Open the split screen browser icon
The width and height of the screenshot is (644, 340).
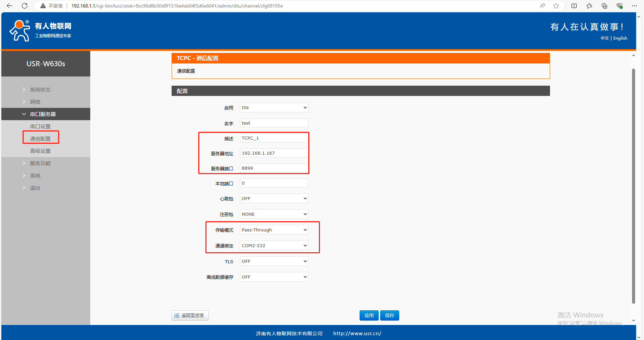[x=574, y=6]
